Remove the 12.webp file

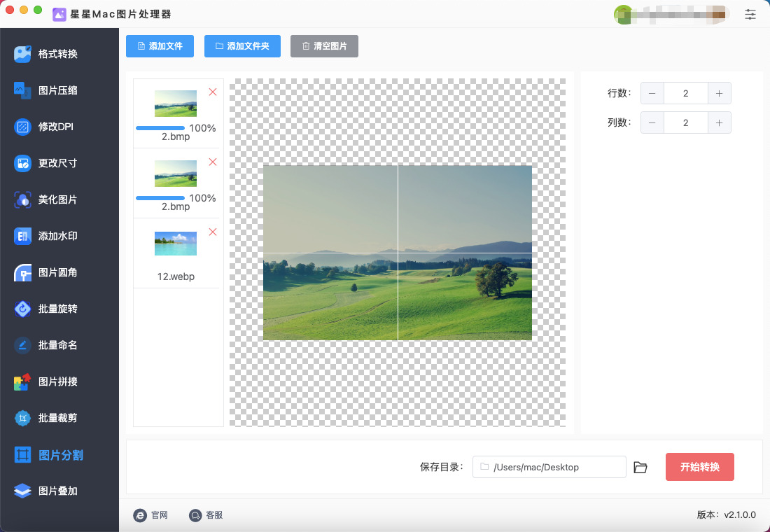tap(213, 232)
